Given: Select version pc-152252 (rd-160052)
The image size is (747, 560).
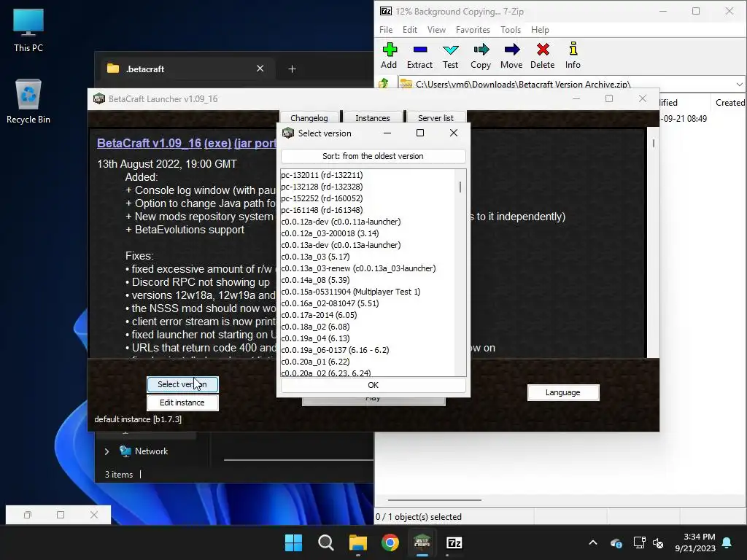Looking at the screenshot, I should click(x=368, y=198).
